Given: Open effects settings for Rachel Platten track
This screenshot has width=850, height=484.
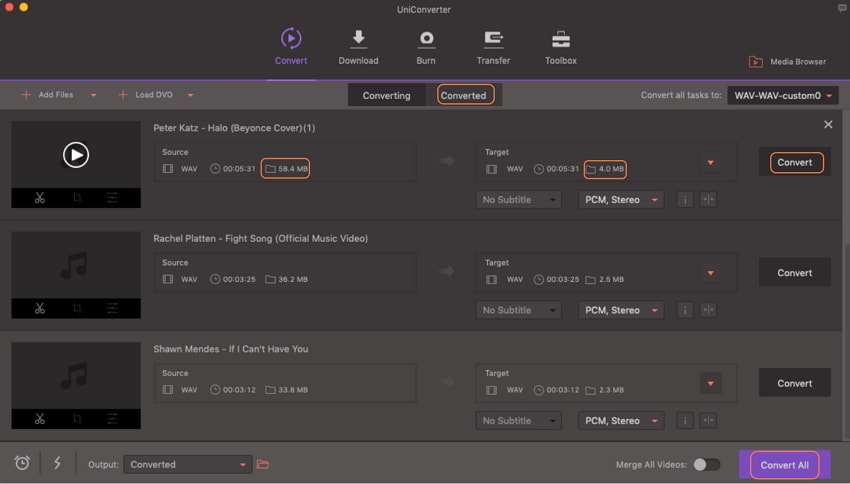Looking at the screenshot, I should [112, 308].
